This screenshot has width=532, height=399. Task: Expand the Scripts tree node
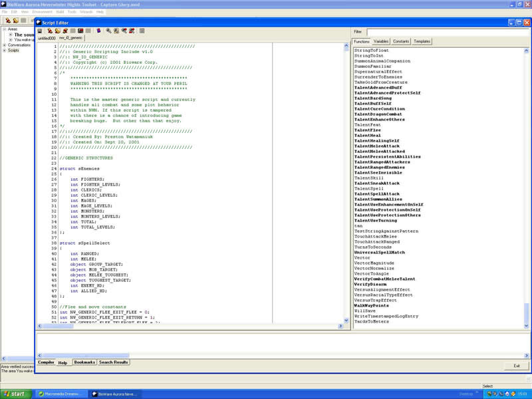tap(5, 51)
